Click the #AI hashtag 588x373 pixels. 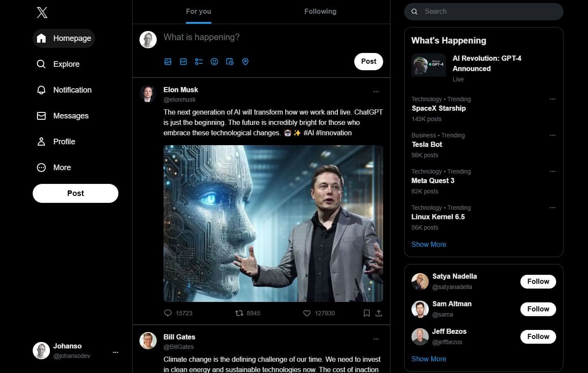click(309, 133)
